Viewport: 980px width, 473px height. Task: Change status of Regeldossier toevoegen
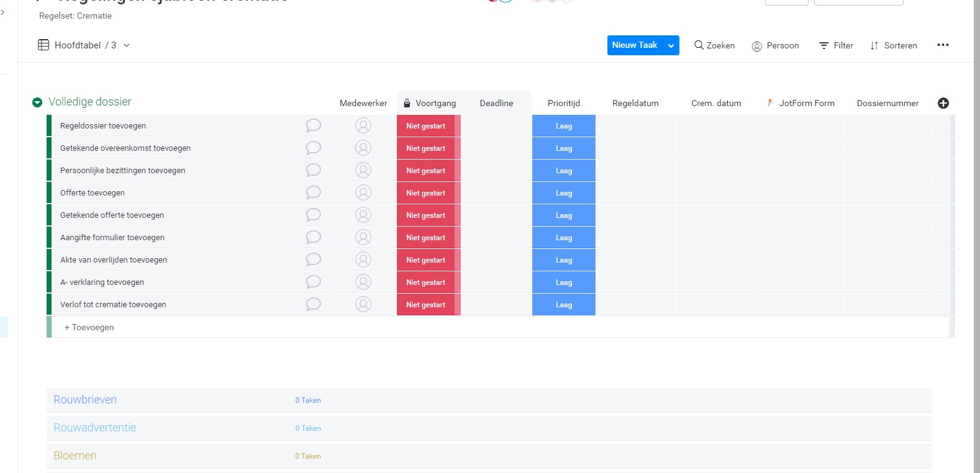click(x=429, y=125)
